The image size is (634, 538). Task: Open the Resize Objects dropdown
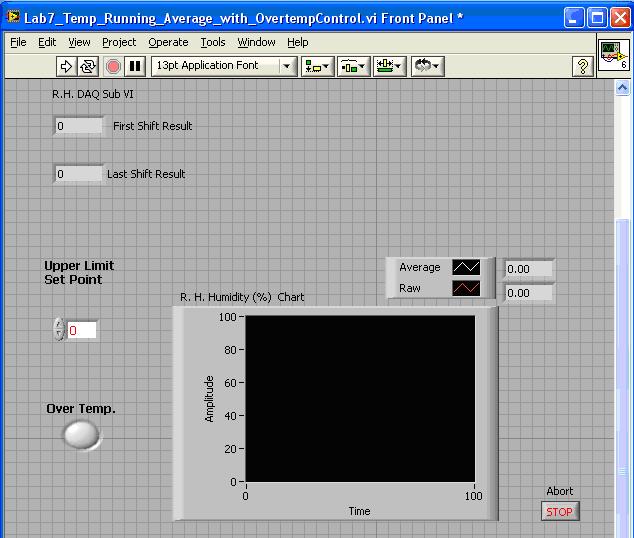point(389,66)
